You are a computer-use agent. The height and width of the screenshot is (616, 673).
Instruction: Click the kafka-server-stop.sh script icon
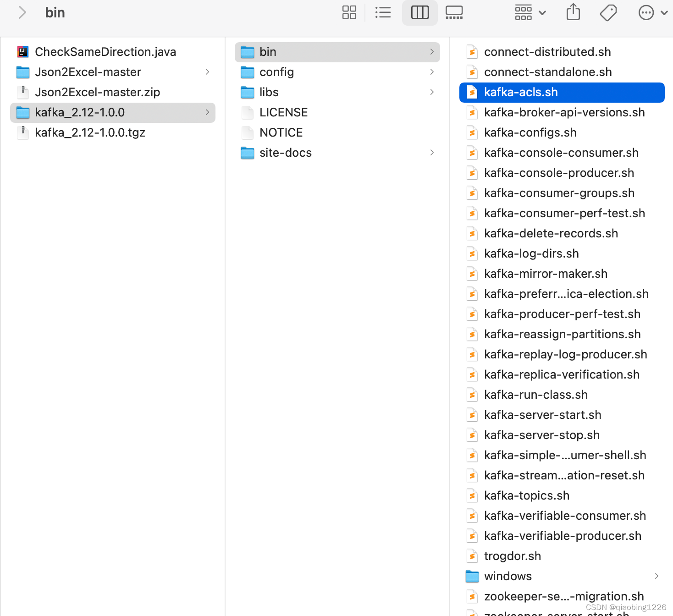472,435
